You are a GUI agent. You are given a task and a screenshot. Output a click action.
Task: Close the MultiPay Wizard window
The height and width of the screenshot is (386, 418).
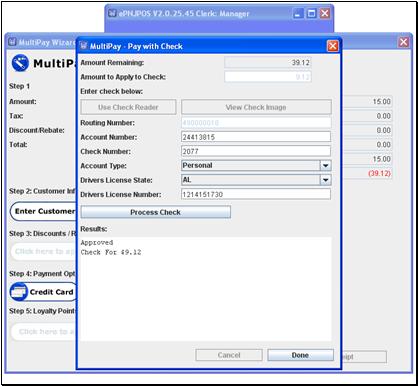pos(403,42)
